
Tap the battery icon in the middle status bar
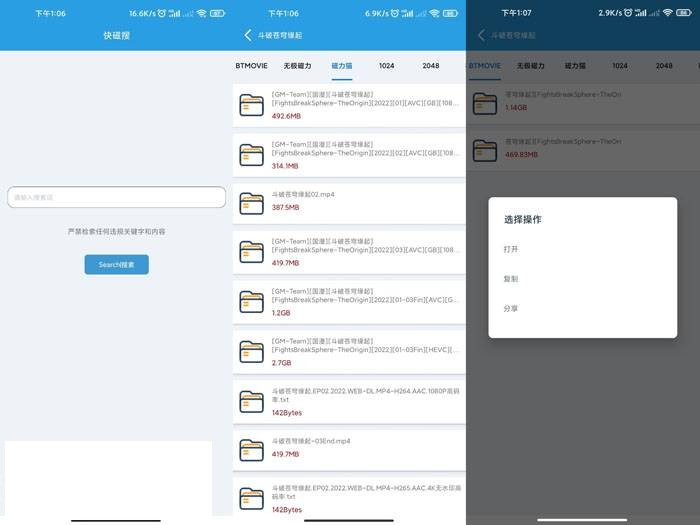pos(450,13)
